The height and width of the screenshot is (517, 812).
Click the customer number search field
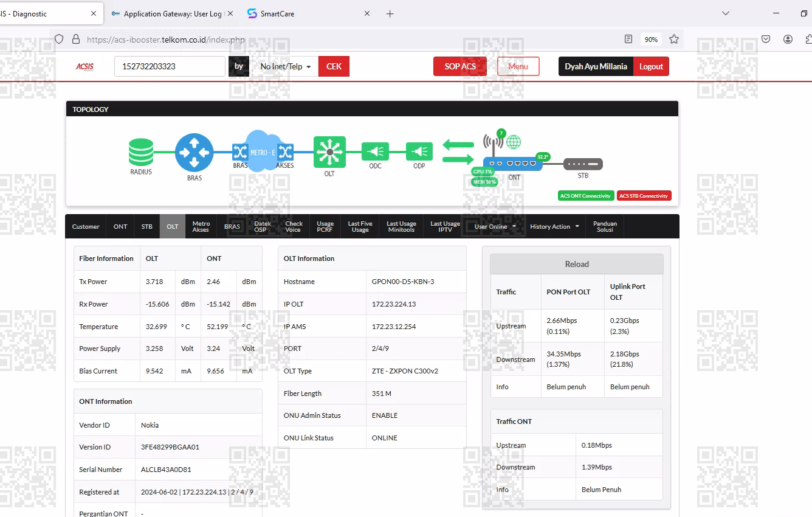click(x=170, y=66)
